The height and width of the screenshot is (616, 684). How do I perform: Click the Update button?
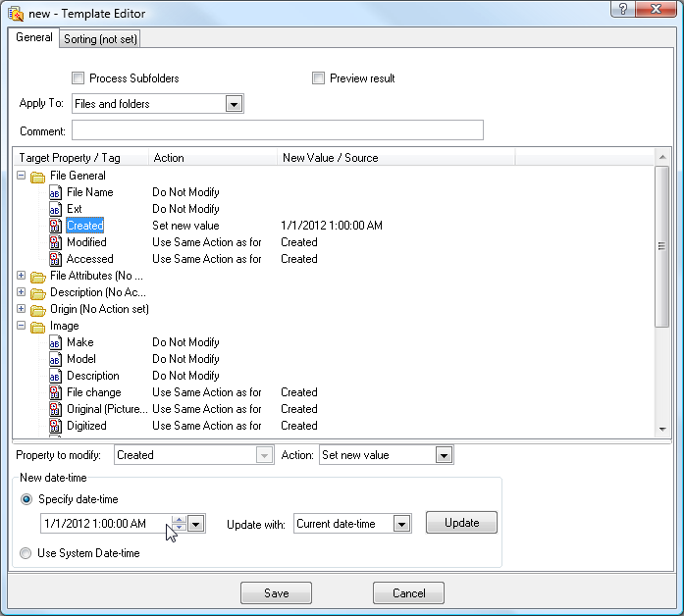[461, 523]
